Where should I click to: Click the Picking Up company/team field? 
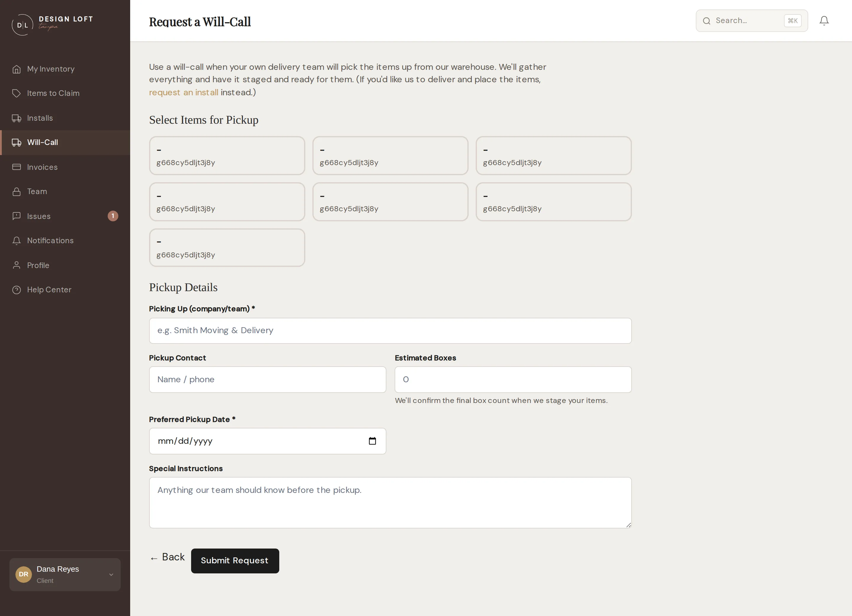(x=390, y=330)
